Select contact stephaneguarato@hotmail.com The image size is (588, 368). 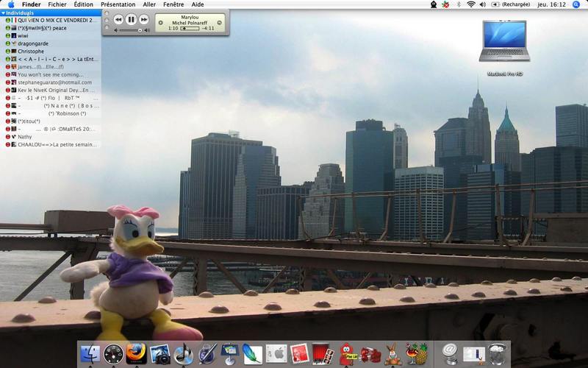click(x=51, y=82)
